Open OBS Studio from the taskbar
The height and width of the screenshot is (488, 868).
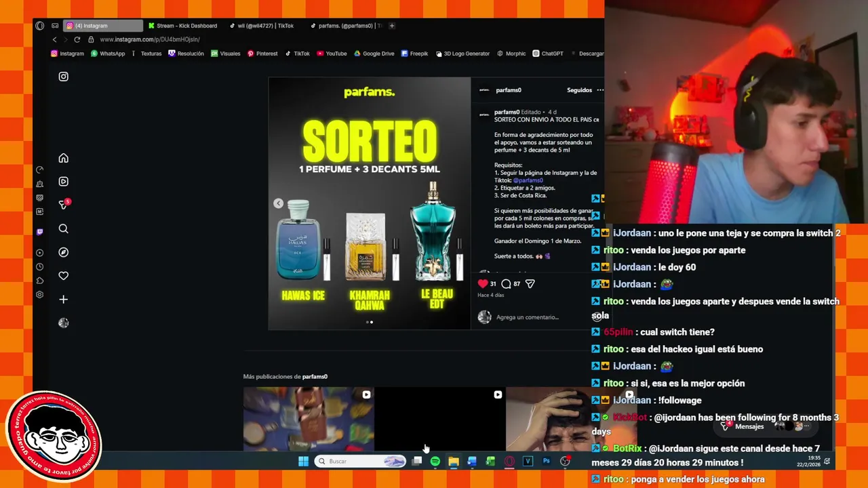pos(565,462)
